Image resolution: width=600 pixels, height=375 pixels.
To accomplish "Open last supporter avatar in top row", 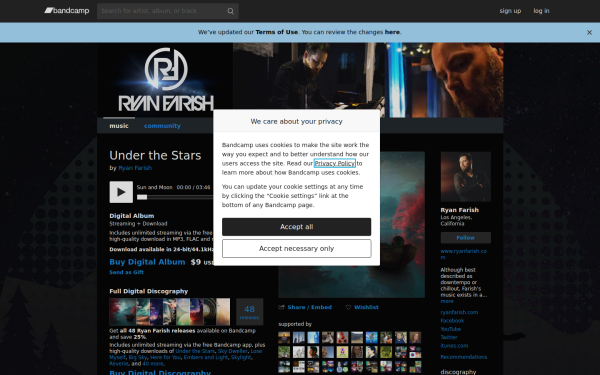I will point(415,338).
